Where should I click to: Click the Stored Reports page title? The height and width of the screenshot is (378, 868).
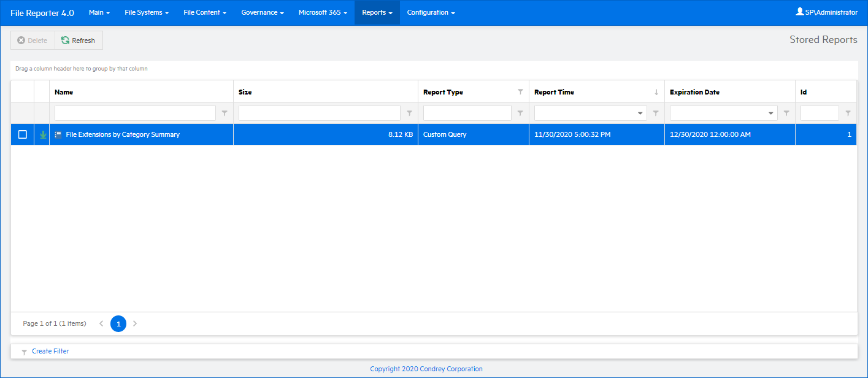823,40
